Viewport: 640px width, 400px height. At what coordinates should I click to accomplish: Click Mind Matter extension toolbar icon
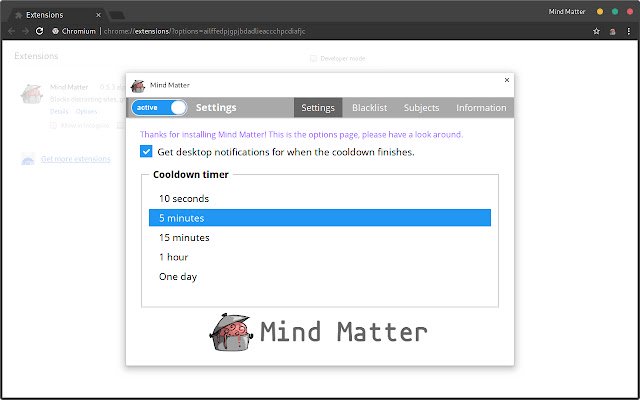(x=612, y=31)
